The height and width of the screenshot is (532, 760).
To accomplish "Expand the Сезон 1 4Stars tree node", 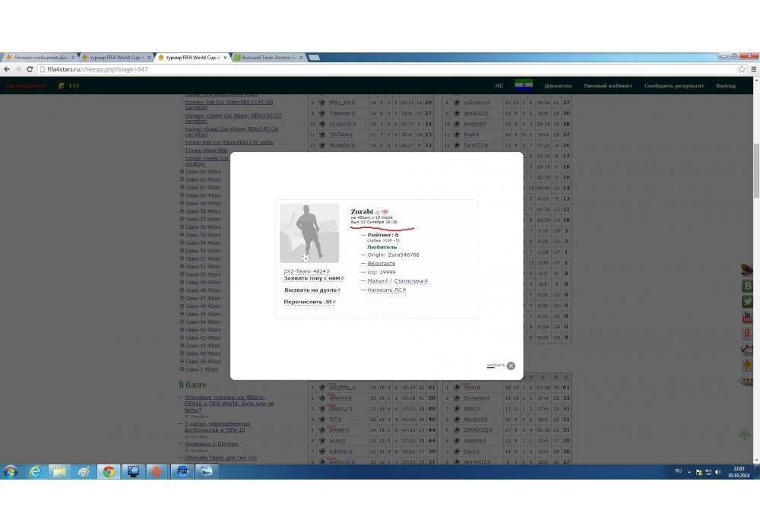I will click(182, 369).
